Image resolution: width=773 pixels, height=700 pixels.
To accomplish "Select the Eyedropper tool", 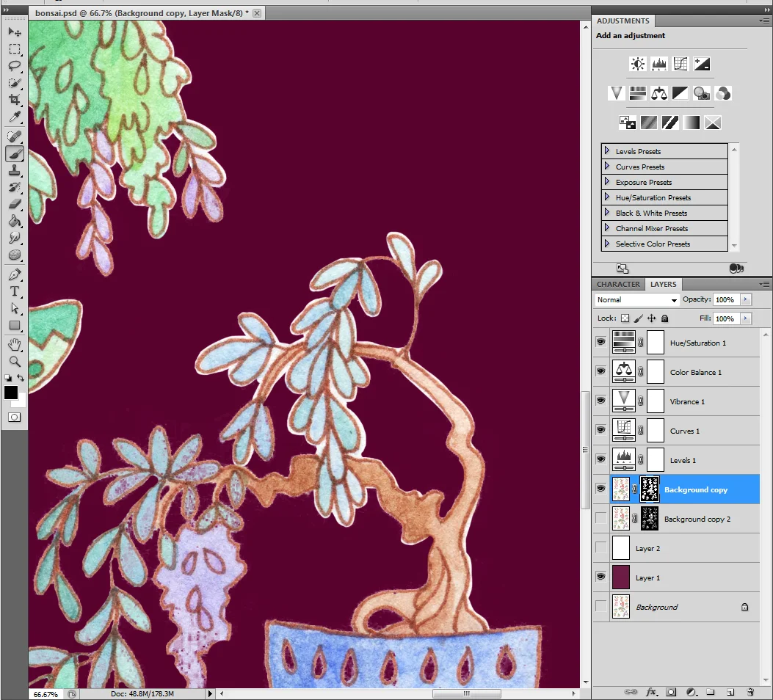I will (x=15, y=117).
